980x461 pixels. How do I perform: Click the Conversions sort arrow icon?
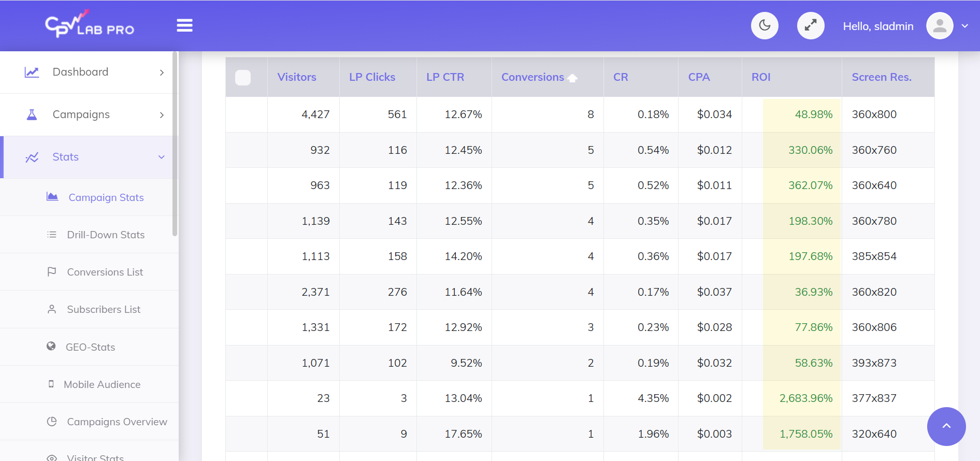572,78
